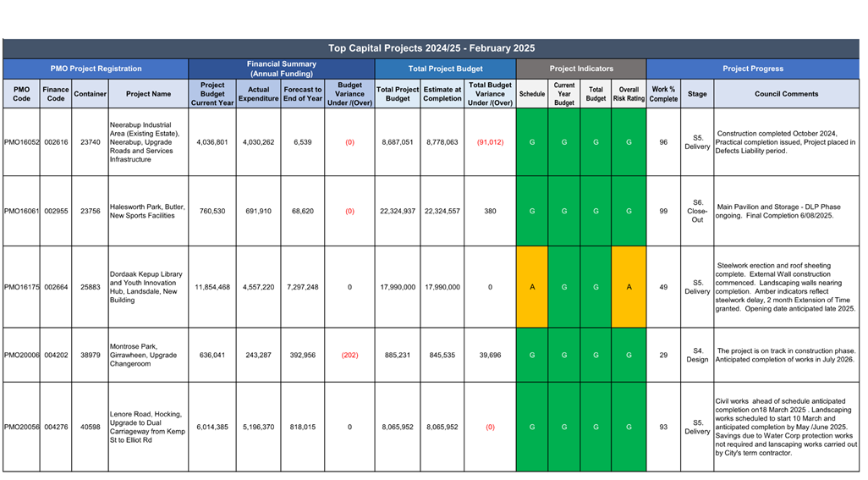Viewport: 868px width, 480px height.
Task: Click the 'S6. Close-Out' stage cell
Action: (x=697, y=211)
